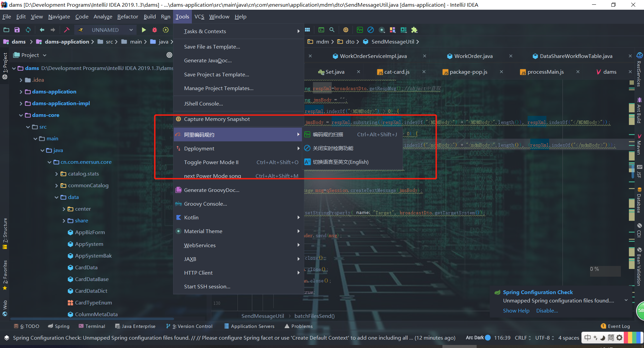The width and height of the screenshot is (644, 348).
Task: Choose Groovy Console... menu entry
Action: [x=238, y=204]
